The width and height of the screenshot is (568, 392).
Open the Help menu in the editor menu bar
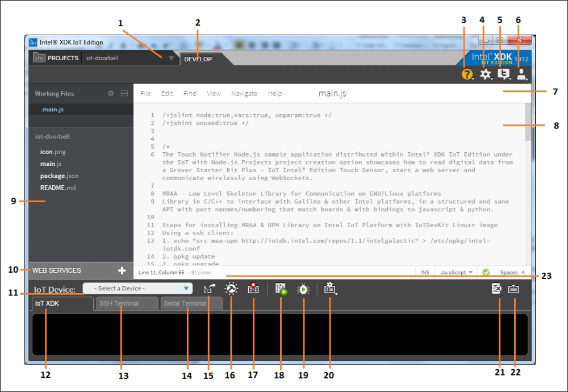click(x=275, y=94)
